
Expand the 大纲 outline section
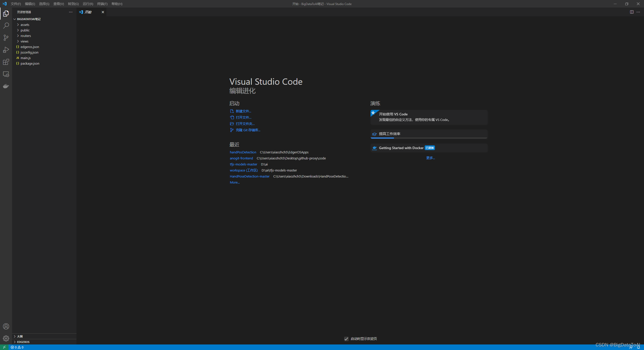click(x=20, y=336)
